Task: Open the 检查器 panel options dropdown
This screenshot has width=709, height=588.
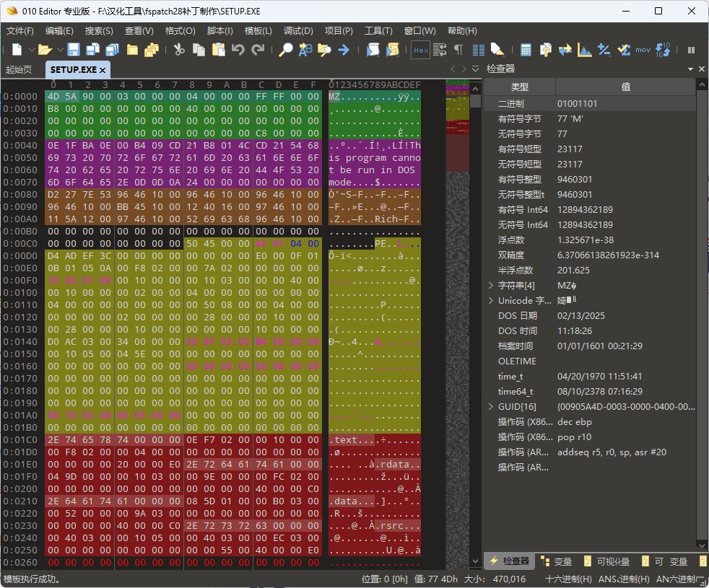Action: pyautogui.click(x=690, y=69)
